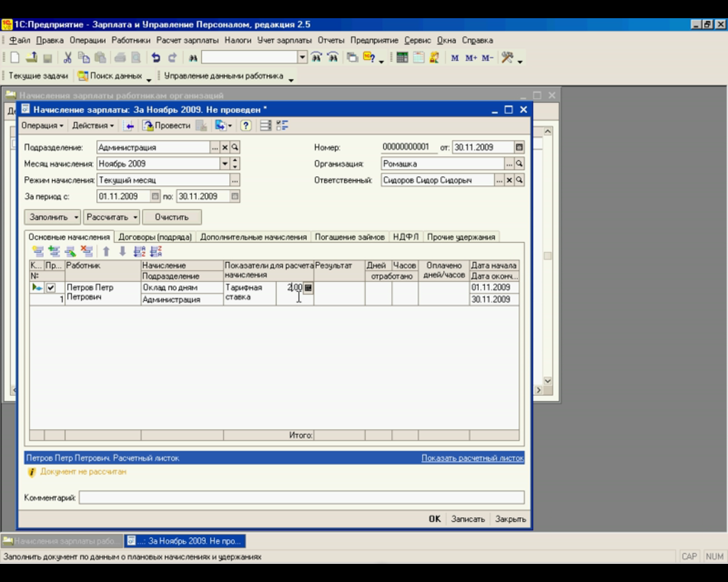Move the row down with the arrow icon
This screenshot has width=728, height=582.
tap(122, 251)
